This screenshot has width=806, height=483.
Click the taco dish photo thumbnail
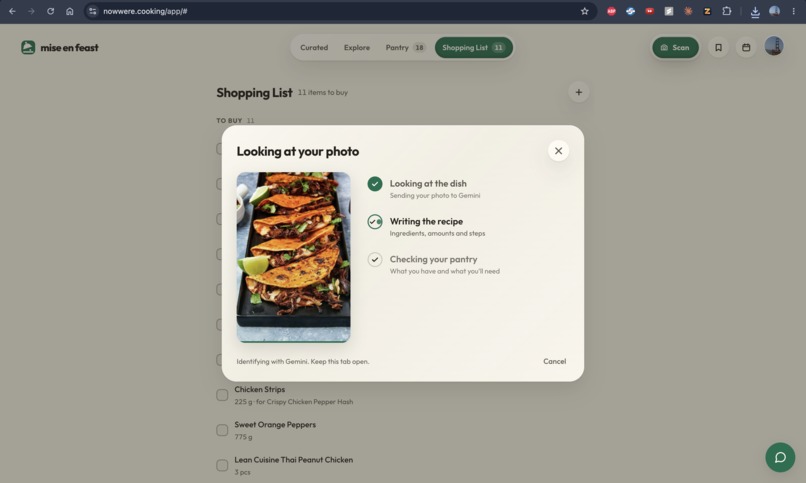(294, 257)
